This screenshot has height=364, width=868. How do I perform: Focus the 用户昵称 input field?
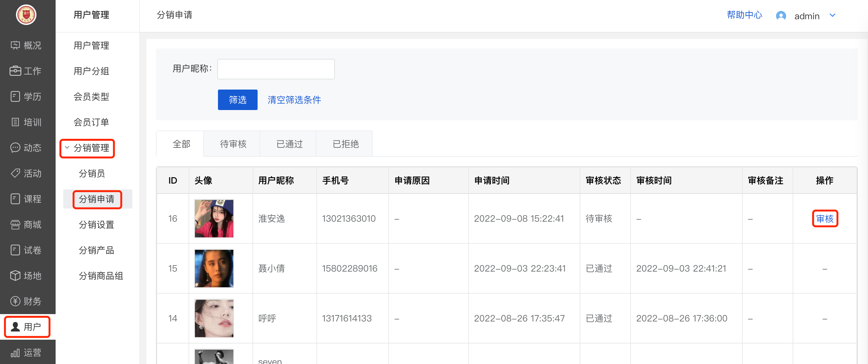coord(275,69)
